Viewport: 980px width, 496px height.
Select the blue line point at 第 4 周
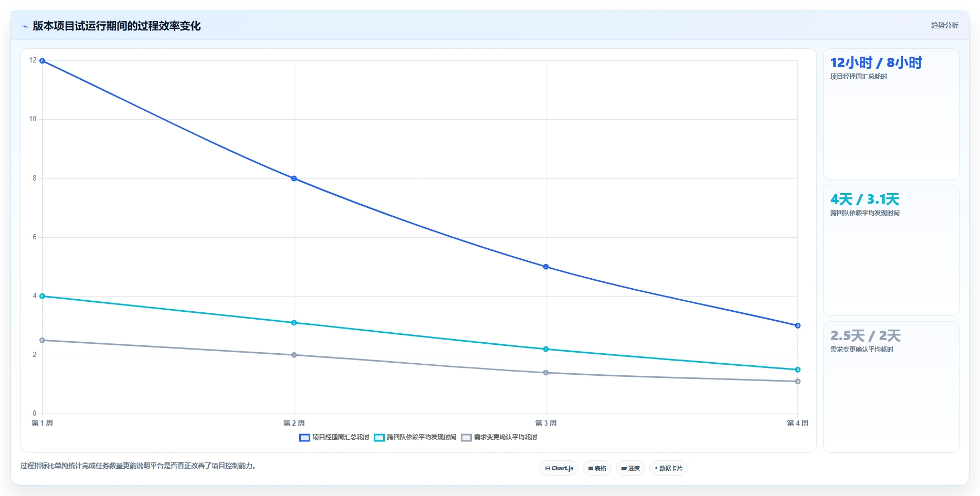click(797, 325)
